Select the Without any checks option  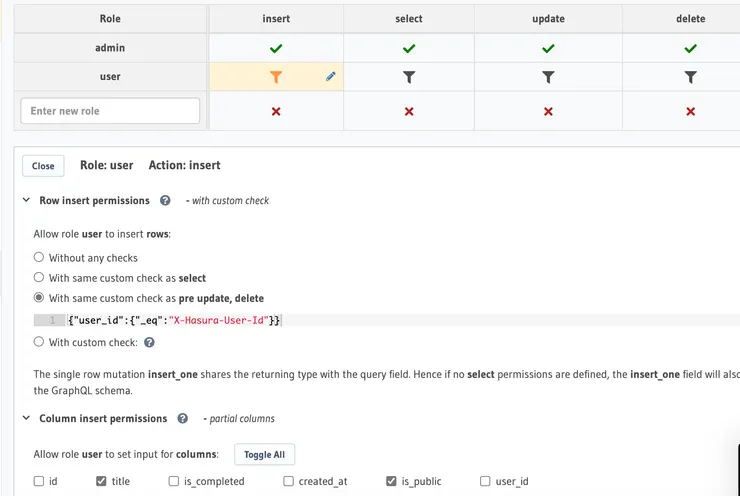(x=39, y=258)
